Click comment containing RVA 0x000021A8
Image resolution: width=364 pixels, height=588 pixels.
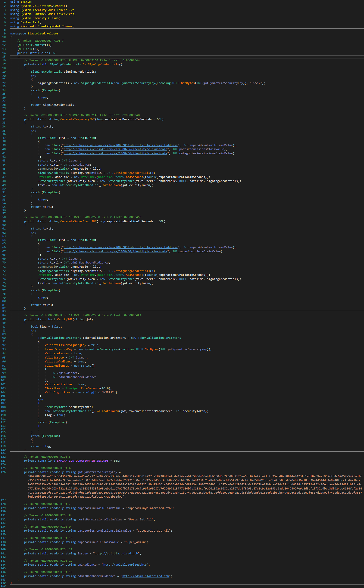click(82, 115)
